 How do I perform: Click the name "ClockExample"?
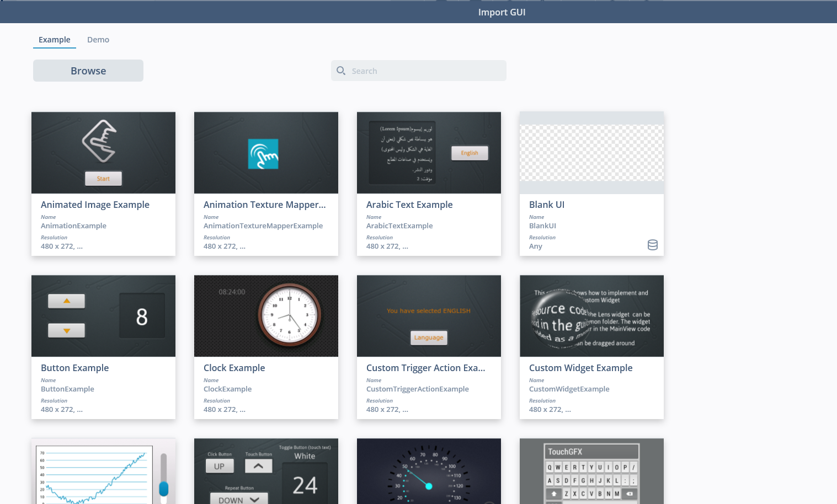click(x=227, y=389)
